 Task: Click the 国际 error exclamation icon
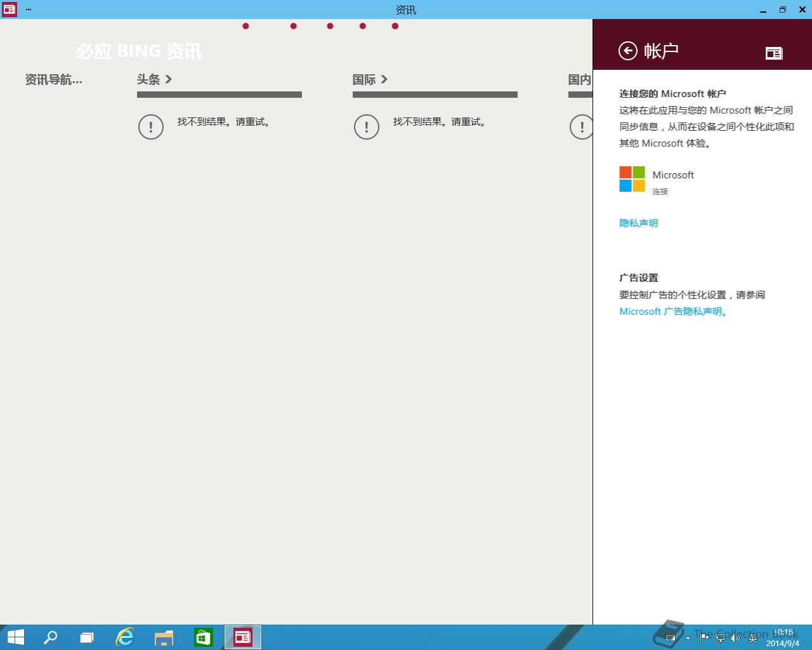click(367, 127)
